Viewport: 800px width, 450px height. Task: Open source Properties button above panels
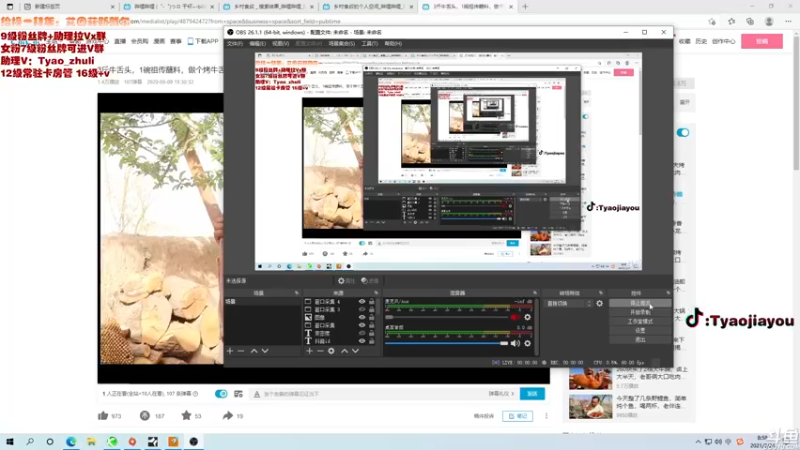[x=346, y=281]
